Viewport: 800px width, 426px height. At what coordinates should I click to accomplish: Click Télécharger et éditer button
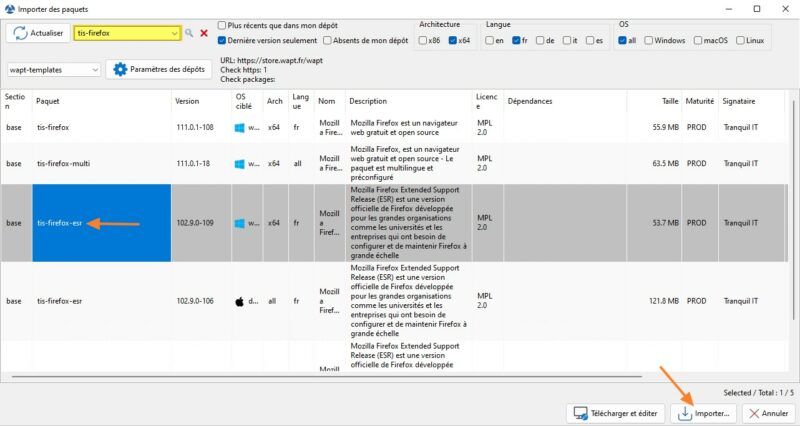coord(616,413)
